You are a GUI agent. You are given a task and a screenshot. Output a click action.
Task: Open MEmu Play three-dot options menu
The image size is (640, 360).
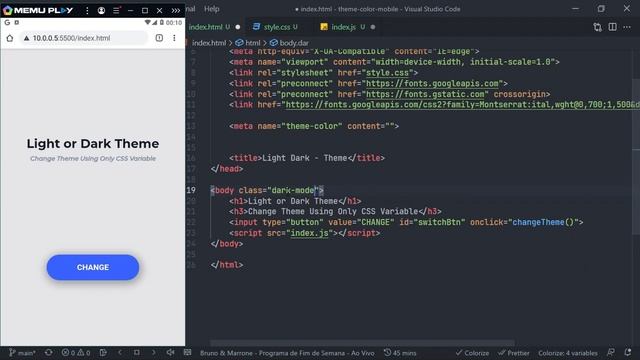(87, 11)
